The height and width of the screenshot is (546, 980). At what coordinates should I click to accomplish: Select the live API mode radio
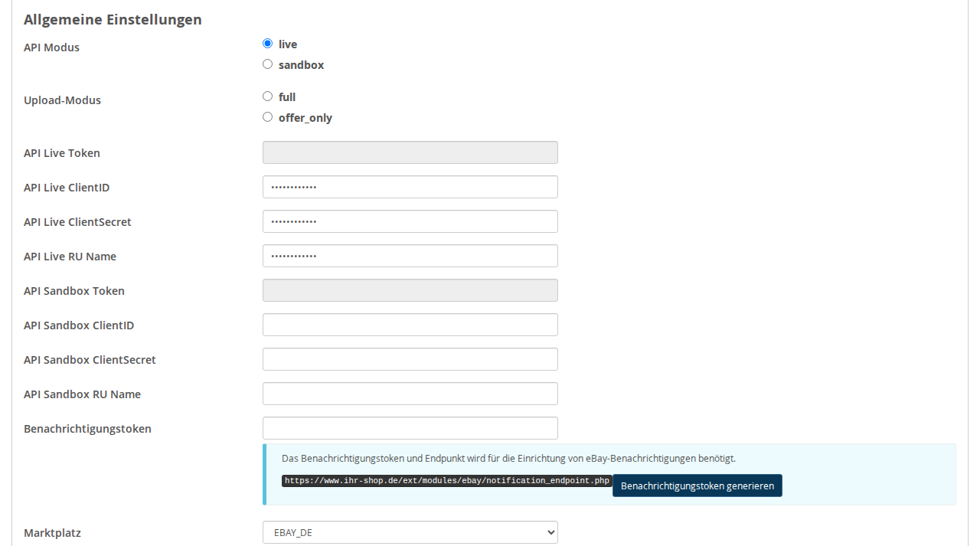267,44
